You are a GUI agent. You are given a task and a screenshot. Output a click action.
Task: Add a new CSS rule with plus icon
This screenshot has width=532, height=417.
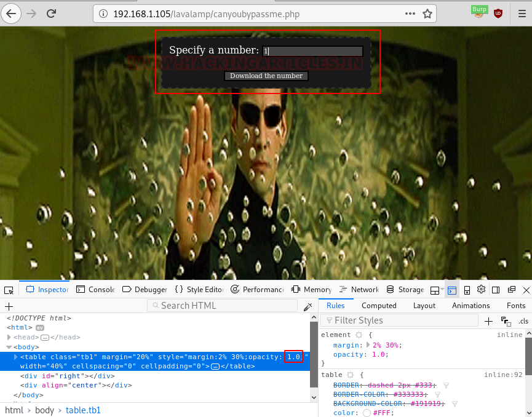coord(488,321)
